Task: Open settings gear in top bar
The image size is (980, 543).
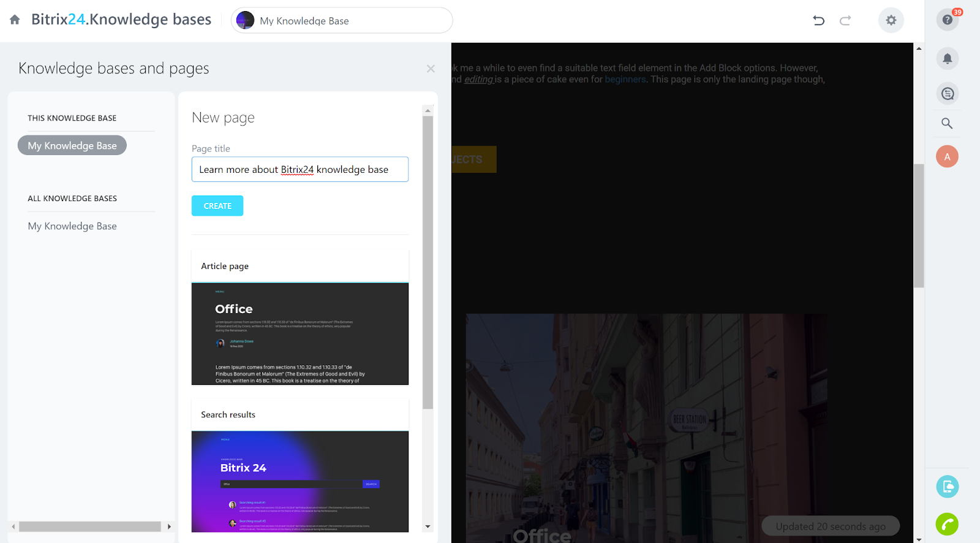Action: pos(891,20)
